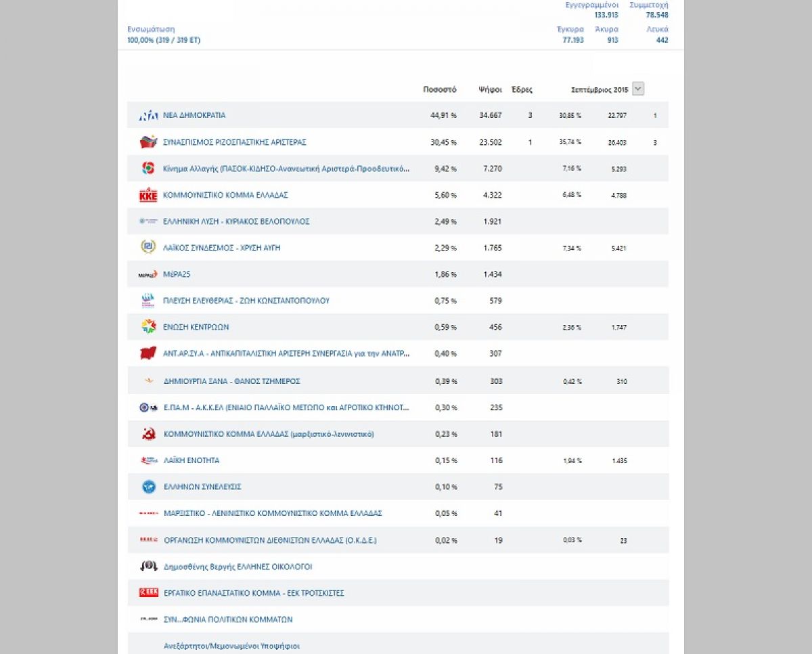Open ΕΛΛΗΝΙΚΗ ΛΥΣΗ - ΚΥΡΙΑΚΟΣ ΒΕΛΟΠΟΥΛΟΣ link

point(236,221)
